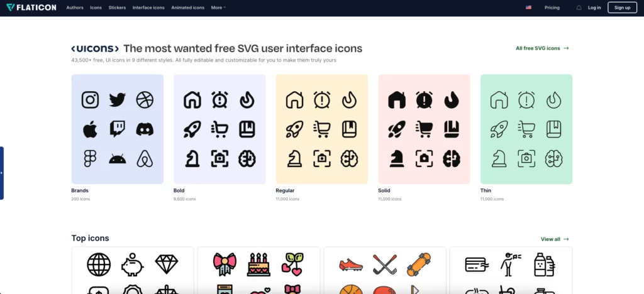The width and height of the screenshot is (644, 294).
Task: Select the Airbnb icon in Brands
Action: tap(145, 158)
